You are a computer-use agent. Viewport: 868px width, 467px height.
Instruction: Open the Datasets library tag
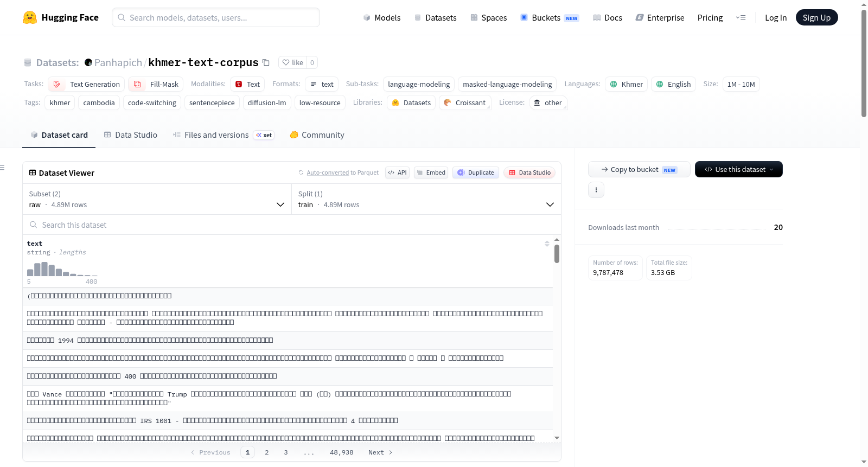(x=411, y=103)
